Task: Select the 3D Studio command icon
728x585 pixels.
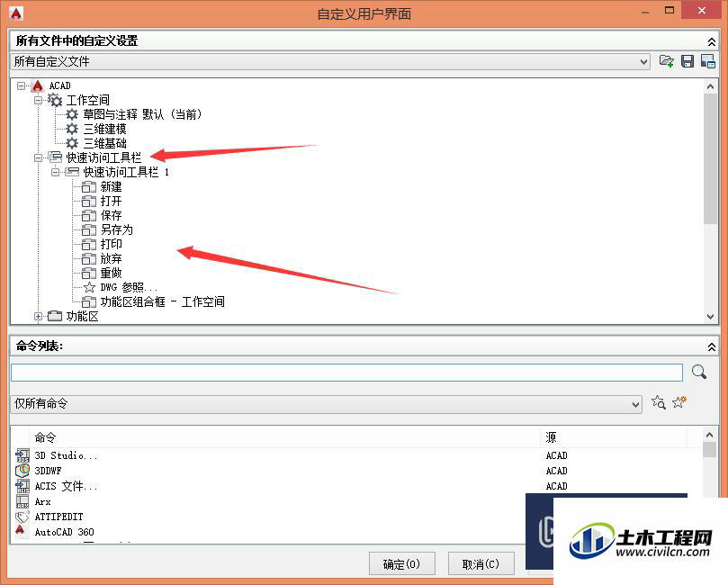Action: click(x=22, y=455)
